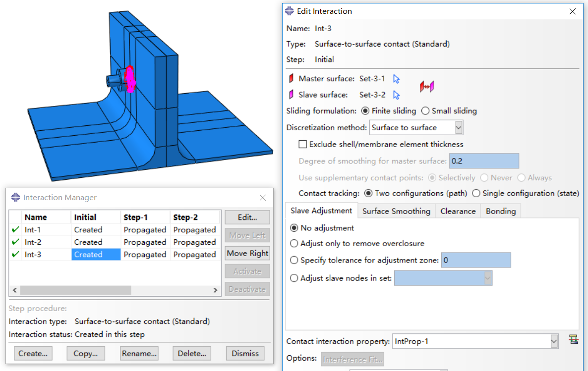Screen dimensions: 588x371
Task: Close the Interaction Manager window
Action: [x=262, y=198]
